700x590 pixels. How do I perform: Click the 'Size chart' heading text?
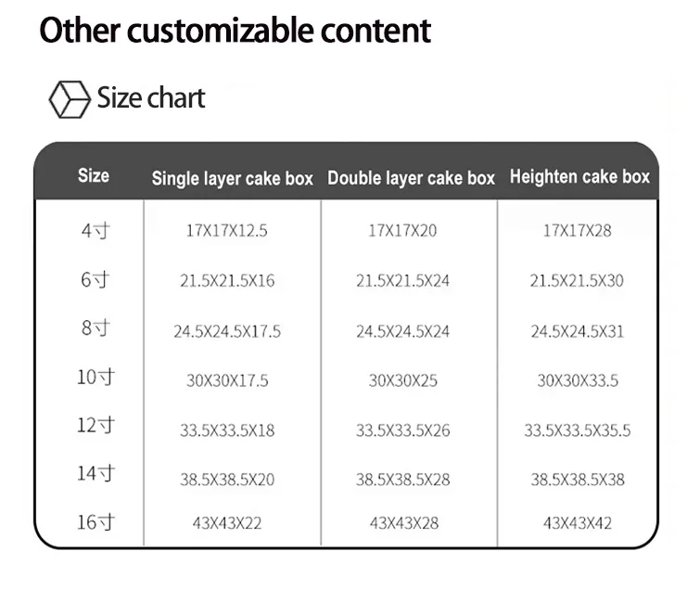(x=151, y=97)
